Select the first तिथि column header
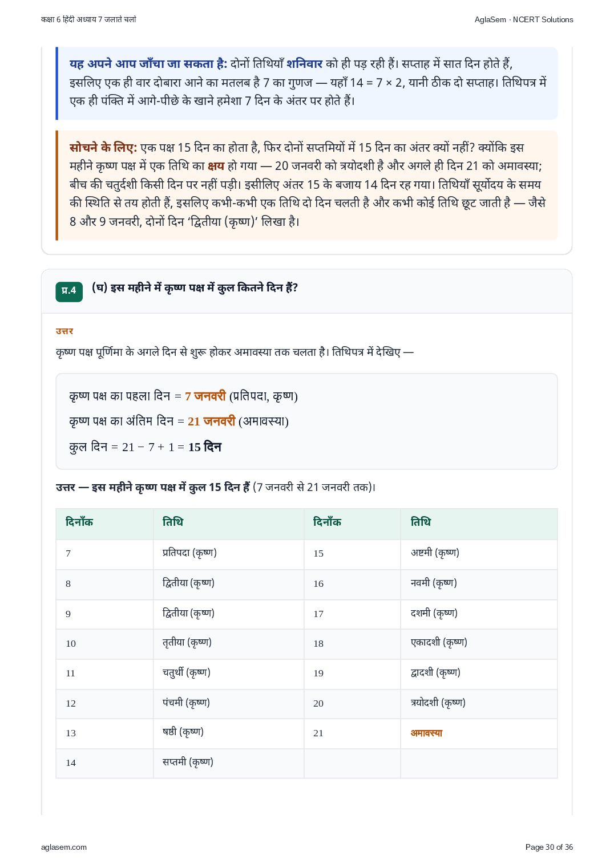This screenshot has width=614, height=868. tap(228, 524)
